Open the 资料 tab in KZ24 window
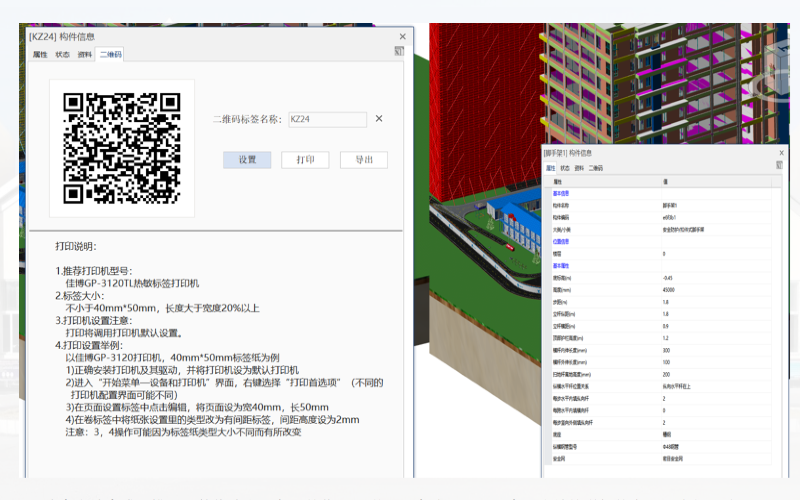 [85, 55]
